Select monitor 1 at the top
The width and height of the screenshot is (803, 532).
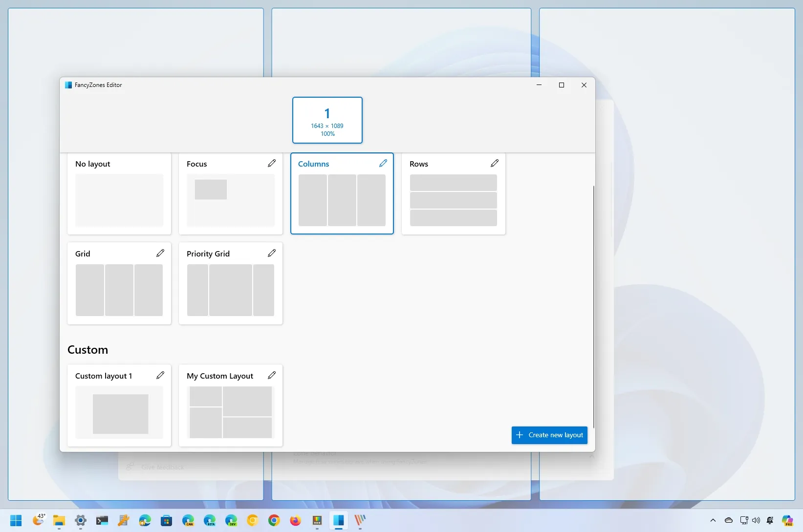click(x=327, y=120)
